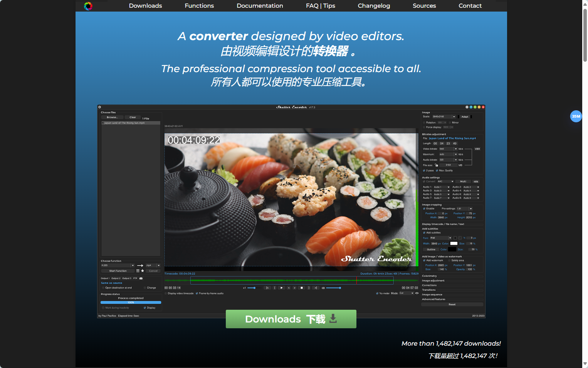Set the in point with the left bracket
Viewport: 588px width, 368px height.
tap(275, 288)
